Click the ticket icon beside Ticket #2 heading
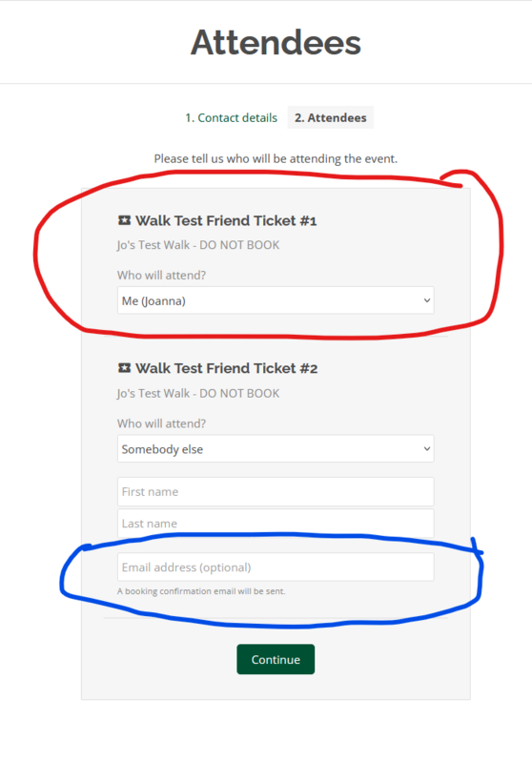Screen dimensions: 532x763 coord(125,368)
